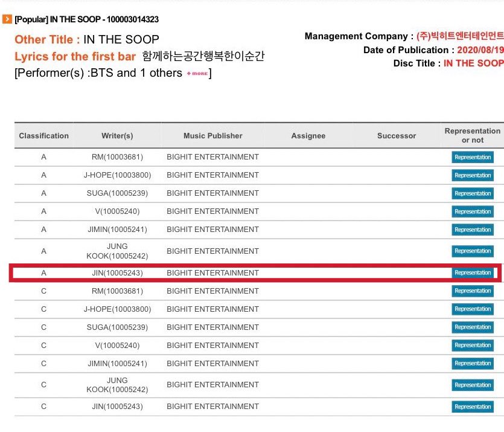Click Other Title value IN THE SOOP
Image resolution: width=504 pixels, height=432 pixels.
pyautogui.click(x=121, y=39)
